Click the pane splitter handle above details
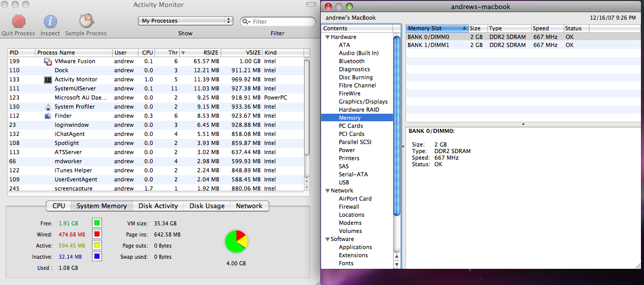 click(523, 124)
